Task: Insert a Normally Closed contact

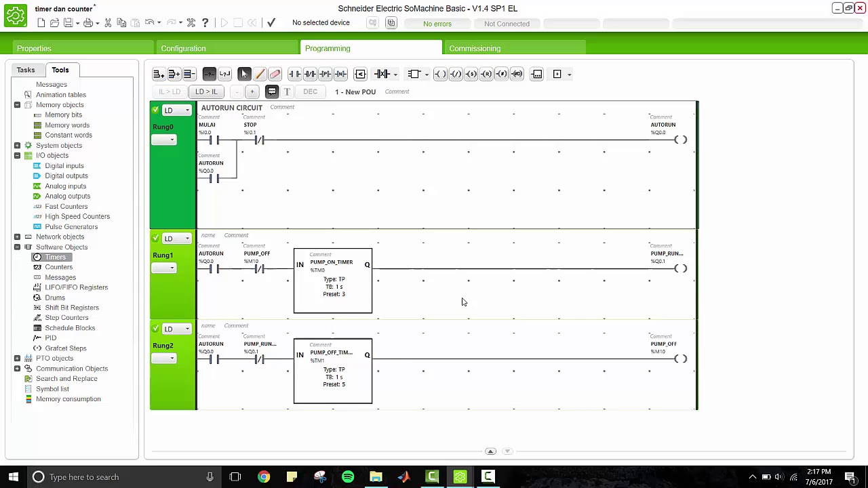Action: tap(310, 74)
